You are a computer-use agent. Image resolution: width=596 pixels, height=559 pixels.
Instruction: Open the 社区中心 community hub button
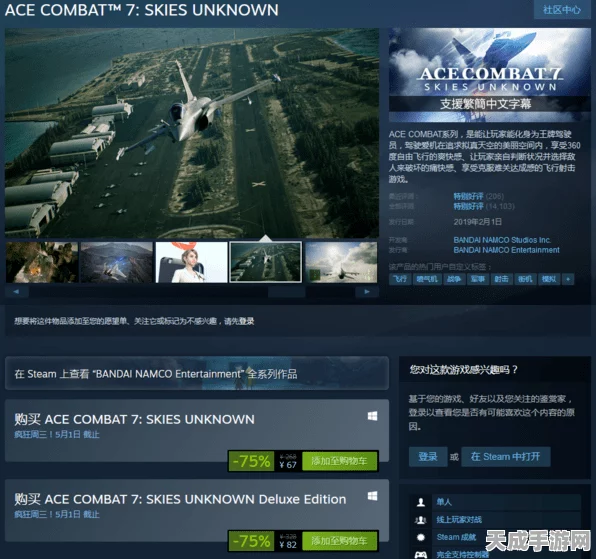tap(561, 10)
